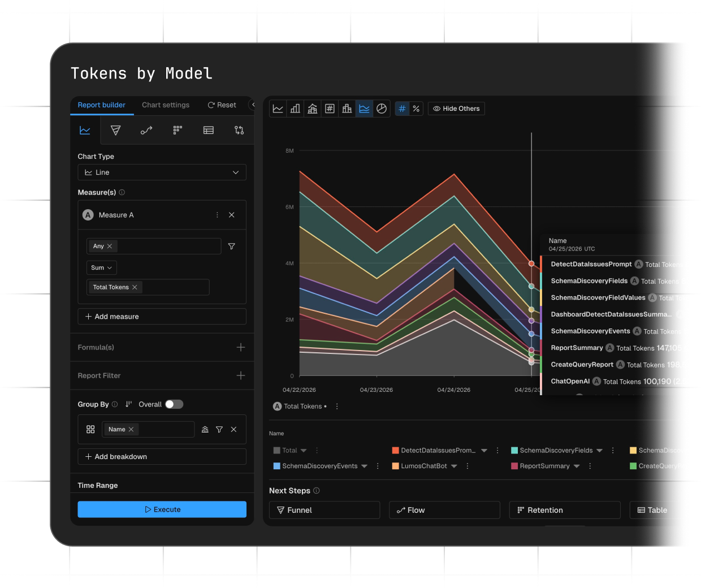Toggle percentage (%) display

[416, 109]
